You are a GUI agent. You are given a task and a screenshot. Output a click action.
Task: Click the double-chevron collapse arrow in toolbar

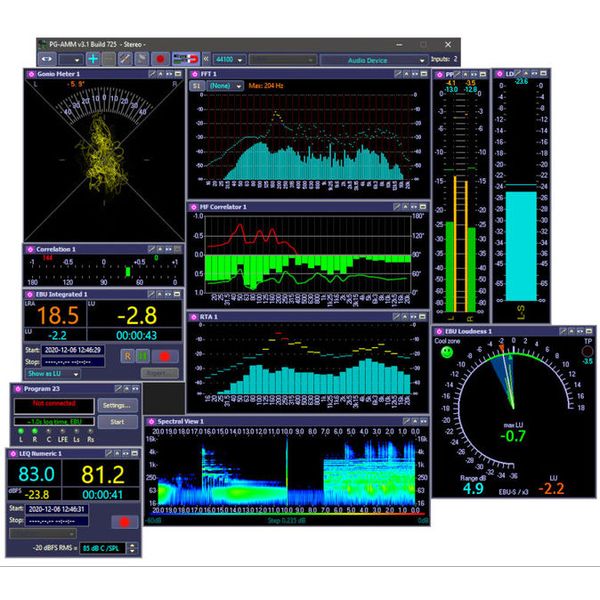tap(206, 59)
